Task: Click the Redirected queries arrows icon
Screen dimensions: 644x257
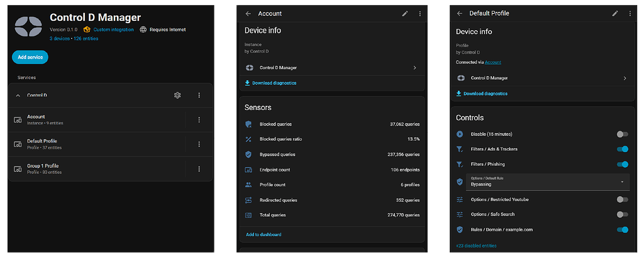Action: tap(248, 200)
